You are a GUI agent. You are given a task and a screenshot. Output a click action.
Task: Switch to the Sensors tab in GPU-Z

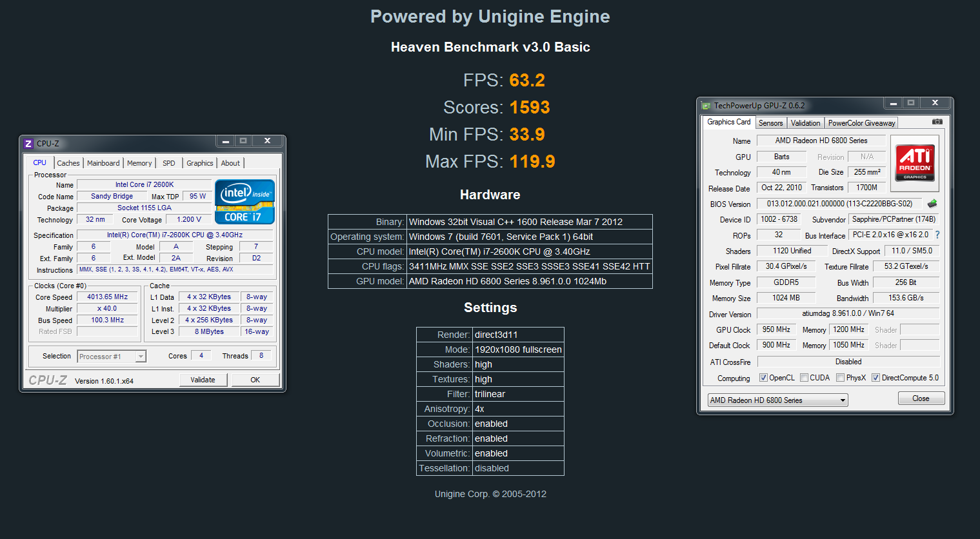(770, 123)
